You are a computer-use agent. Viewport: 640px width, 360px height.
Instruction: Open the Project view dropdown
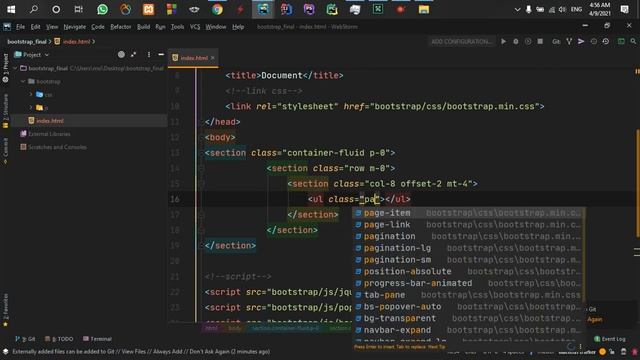click(32, 55)
